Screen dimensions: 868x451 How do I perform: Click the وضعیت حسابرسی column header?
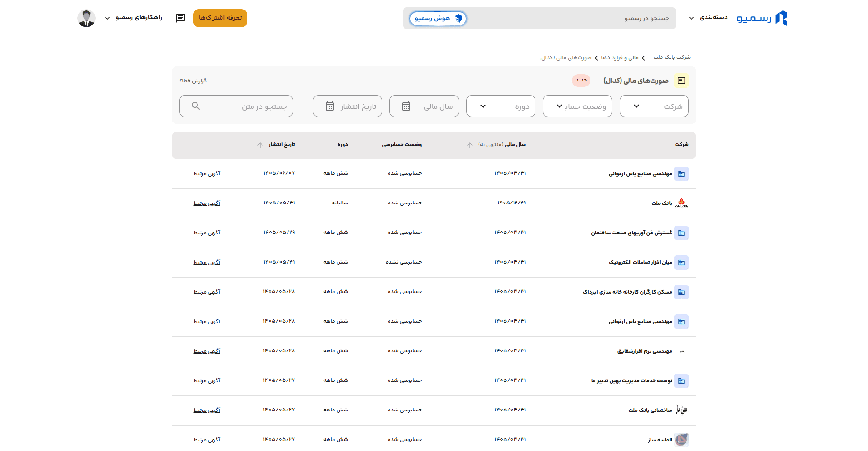pos(402,145)
